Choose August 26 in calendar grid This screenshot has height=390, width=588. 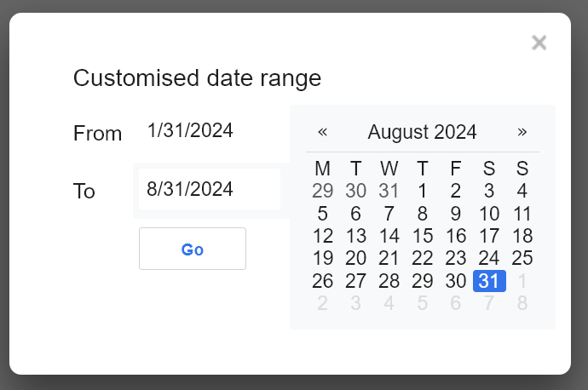click(x=323, y=281)
